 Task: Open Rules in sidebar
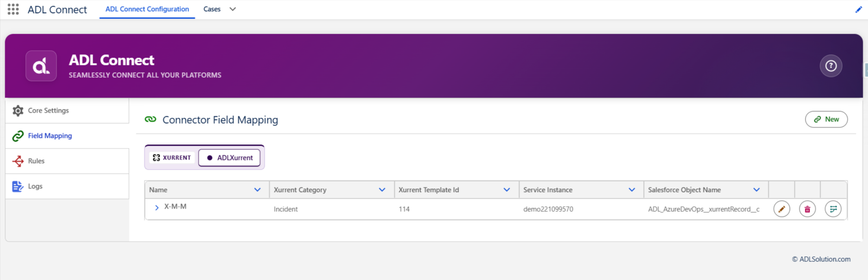(x=67, y=161)
